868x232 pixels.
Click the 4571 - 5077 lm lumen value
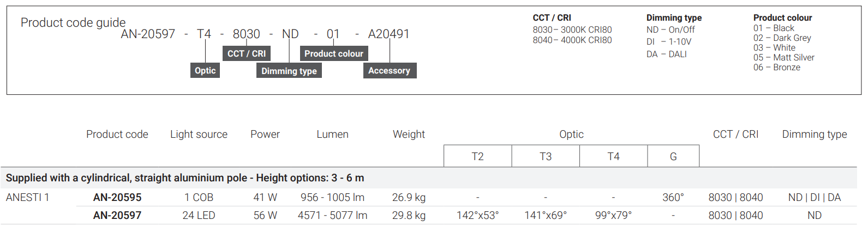click(x=332, y=215)
